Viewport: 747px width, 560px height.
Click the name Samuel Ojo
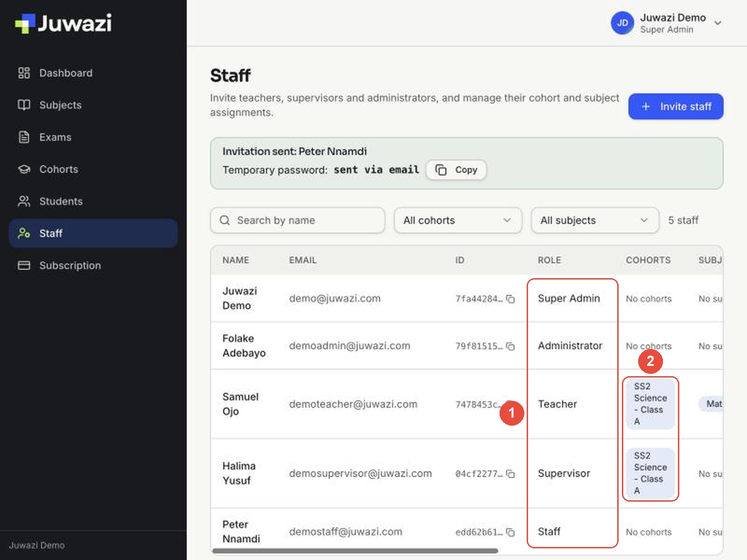(240, 404)
